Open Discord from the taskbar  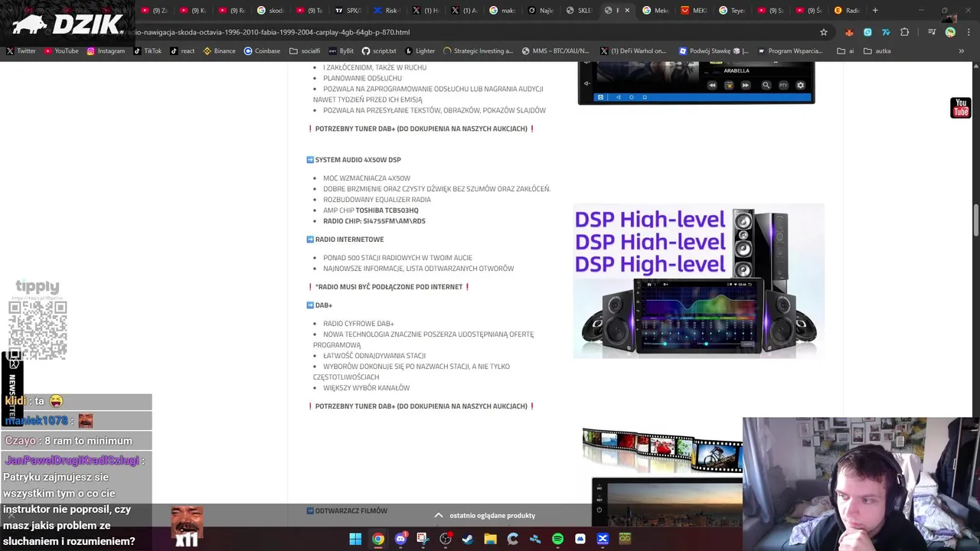point(400,539)
